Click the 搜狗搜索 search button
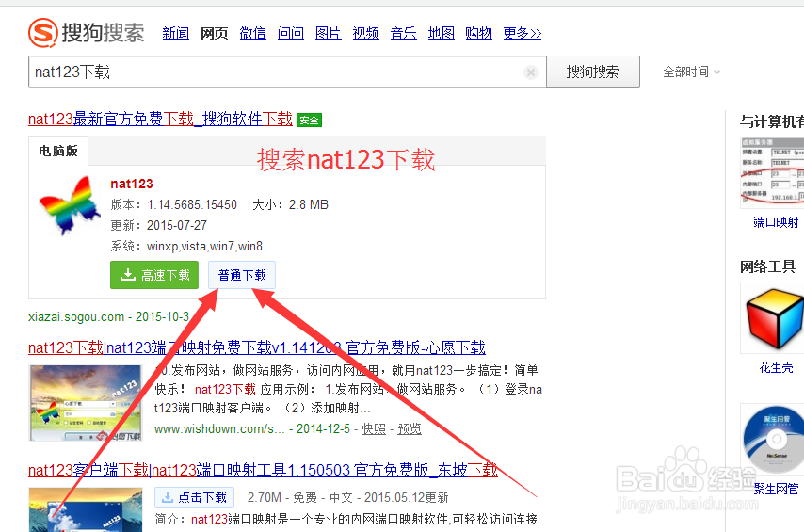 pyautogui.click(x=593, y=72)
